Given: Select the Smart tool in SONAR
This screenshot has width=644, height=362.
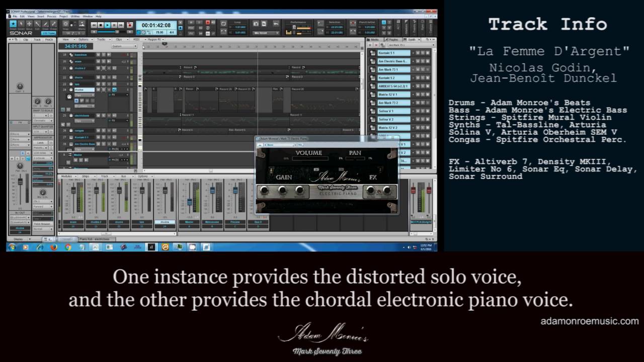Looking at the screenshot, I should click(13, 24).
